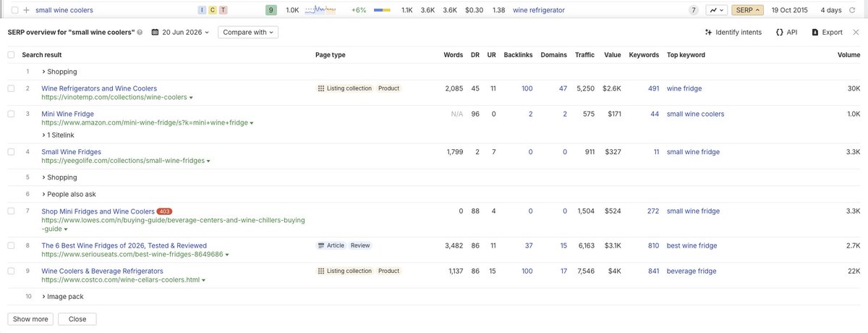Click the calendar icon for 20 Jun 2026
Image resolution: width=868 pixels, height=333 pixels.
click(x=156, y=33)
